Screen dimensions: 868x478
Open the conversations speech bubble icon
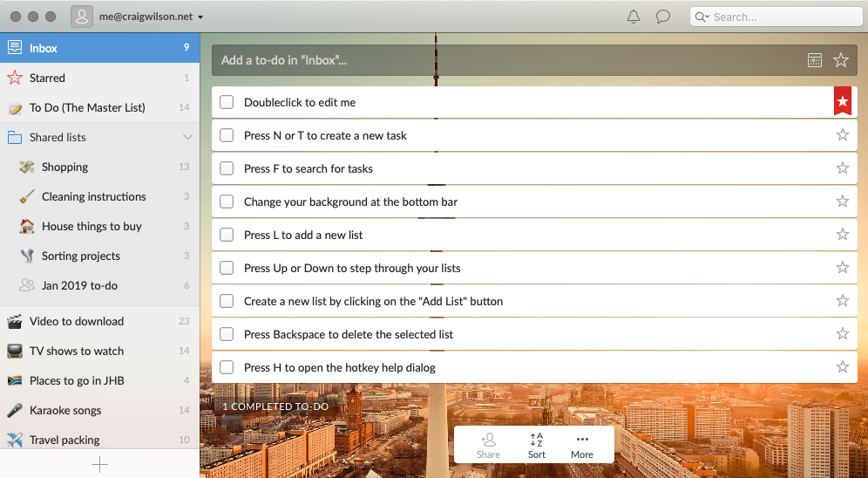tap(663, 17)
